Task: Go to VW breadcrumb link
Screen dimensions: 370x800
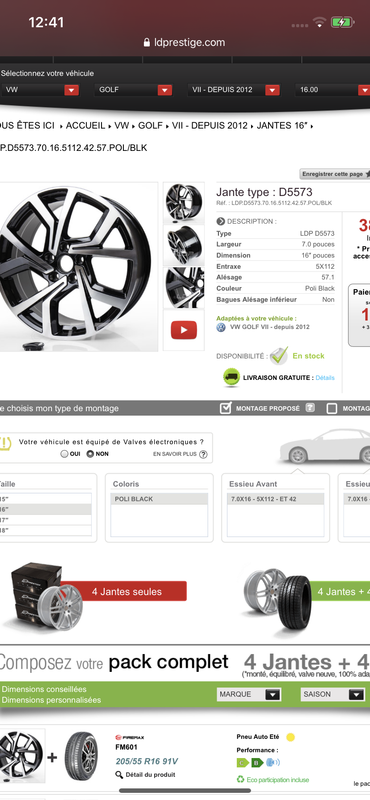Action: point(121,126)
